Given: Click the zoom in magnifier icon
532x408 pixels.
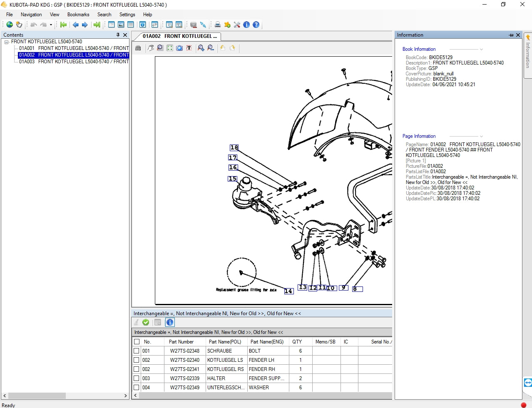Looking at the screenshot, I should tap(201, 48).
